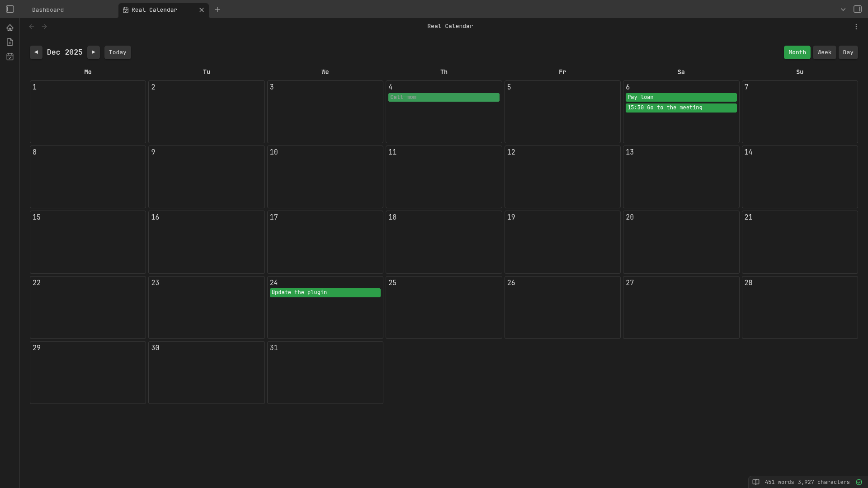868x488 pixels.
Task: Check sync status with the green checkmark icon
Action: coord(859,482)
